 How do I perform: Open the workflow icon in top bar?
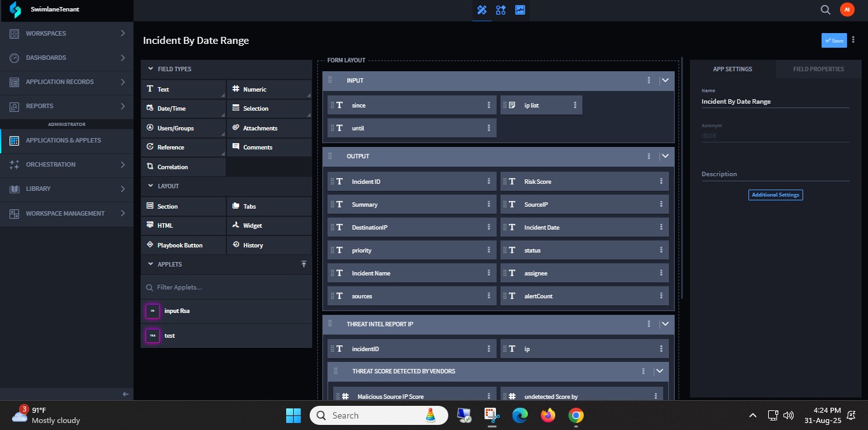coord(501,10)
